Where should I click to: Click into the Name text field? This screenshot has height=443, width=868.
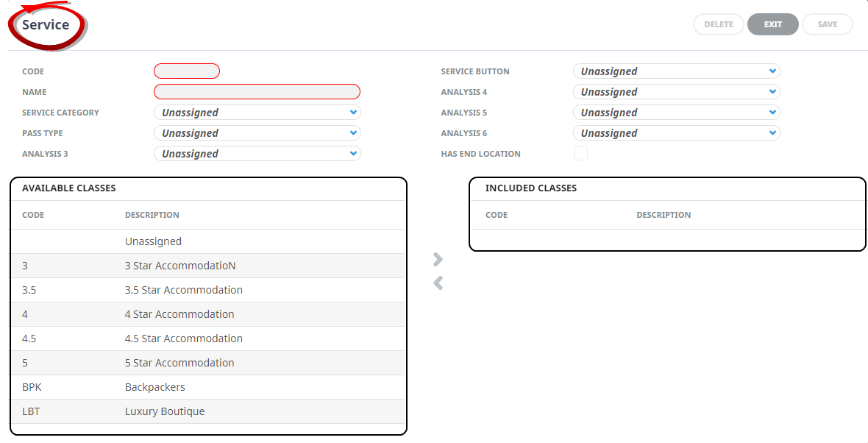(x=257, y=92)
